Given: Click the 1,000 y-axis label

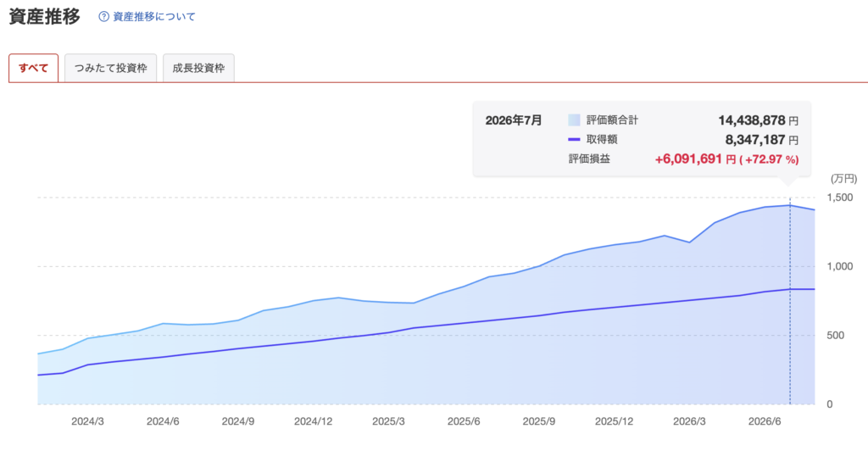Looking at the screenshot, I should (x=840, y=266).
